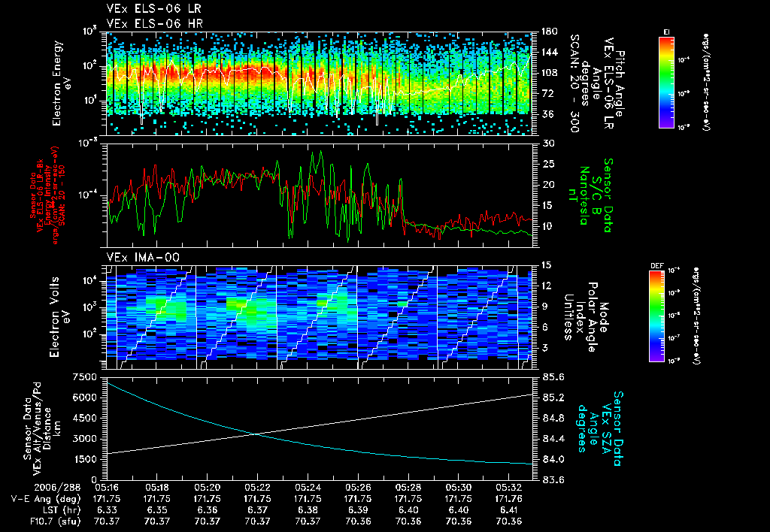Click the LST value 6.41
The height and width of the screenshot is (532, 770).
pyautogui.click(x=509, y=510)
